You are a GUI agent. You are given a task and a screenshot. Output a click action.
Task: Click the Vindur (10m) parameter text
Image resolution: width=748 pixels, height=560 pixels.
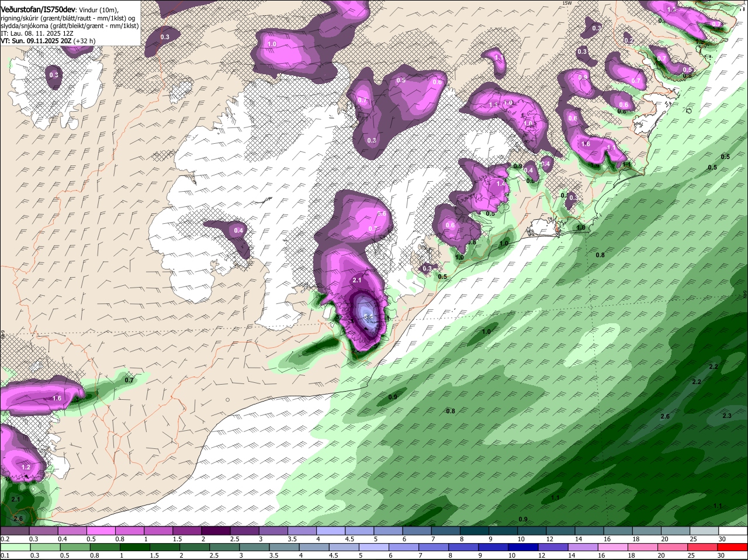coord(99,10)
